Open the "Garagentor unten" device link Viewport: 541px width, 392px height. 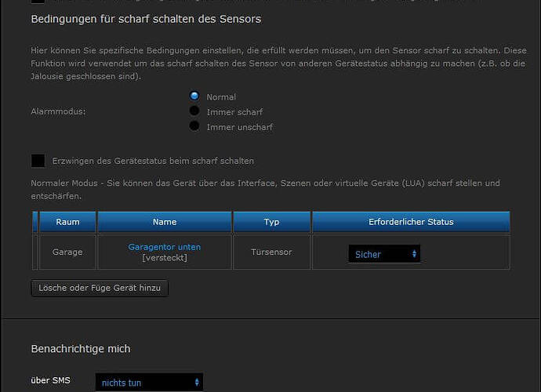pos(165,247)
